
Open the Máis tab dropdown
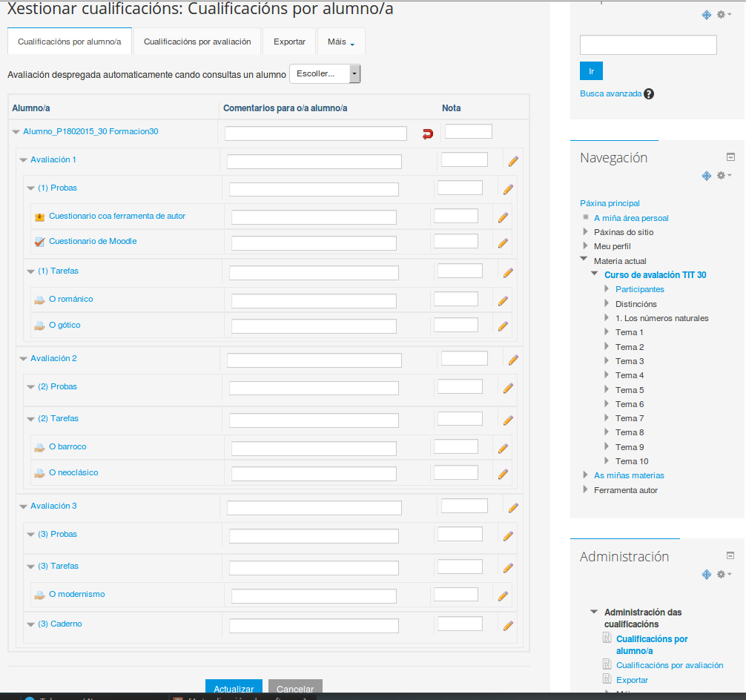341,42
